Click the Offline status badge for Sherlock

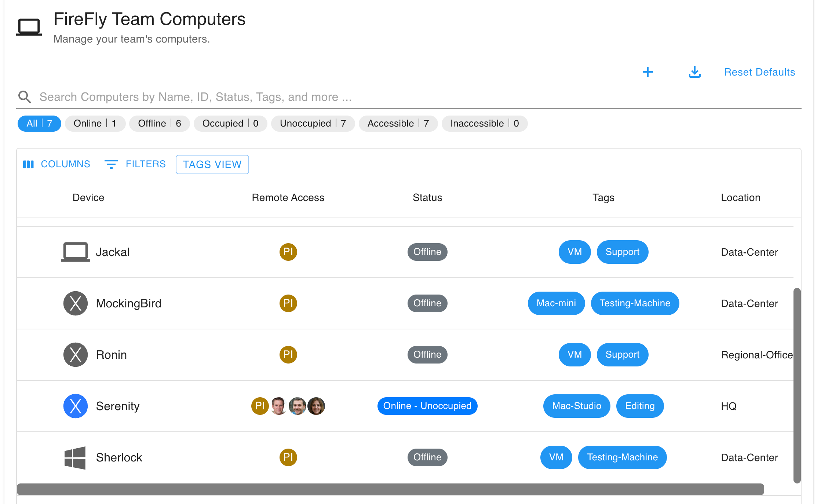427,457
